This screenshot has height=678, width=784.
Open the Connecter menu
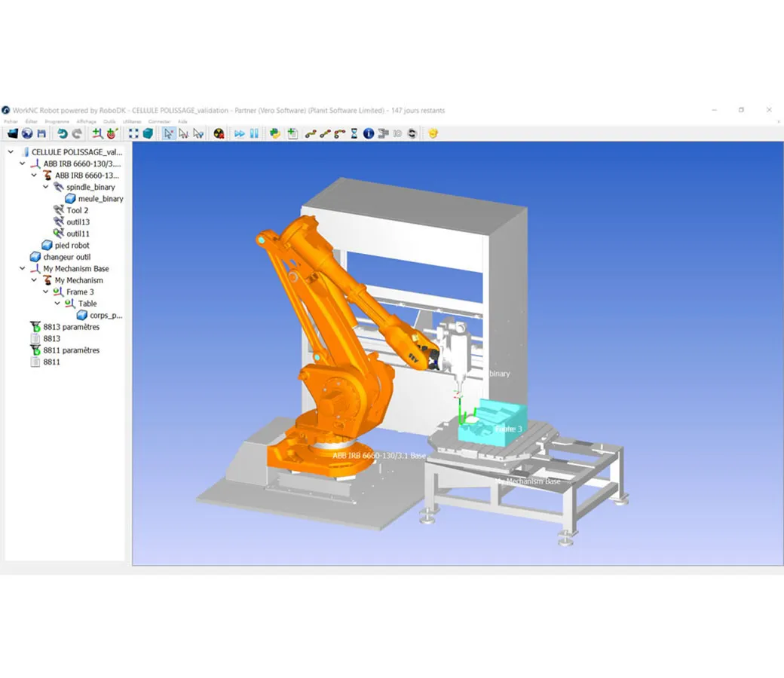(x=160, y=121)
